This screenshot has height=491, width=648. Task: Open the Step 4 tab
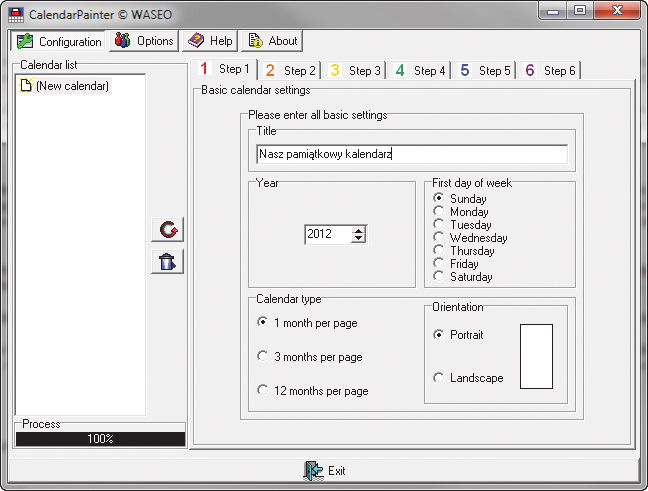click(420, 71)
